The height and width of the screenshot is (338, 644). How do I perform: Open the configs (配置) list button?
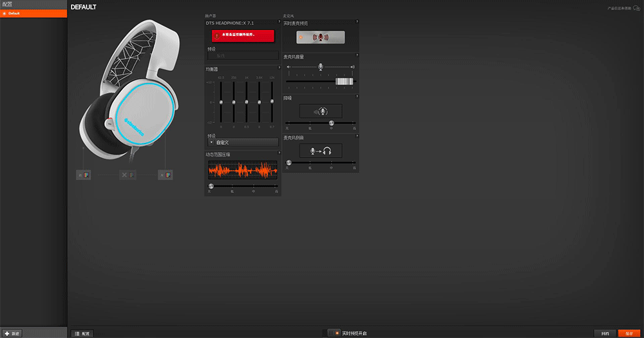[x=82, y=333]
